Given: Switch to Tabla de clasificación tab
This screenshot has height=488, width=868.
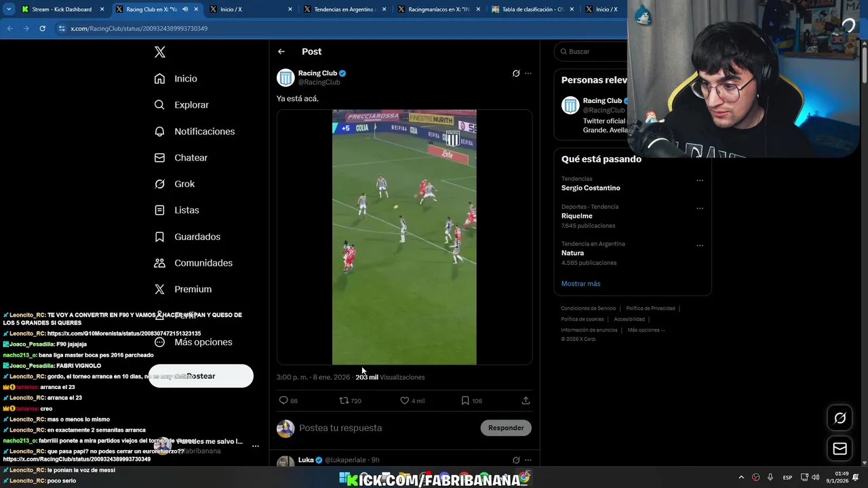Looking at the screenshot, I should (532, 9).
